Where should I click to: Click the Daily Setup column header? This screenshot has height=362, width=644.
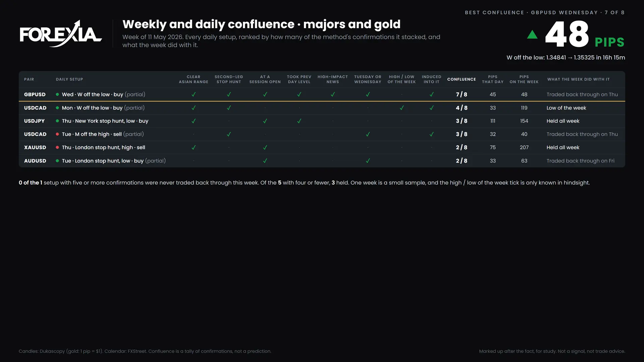[x=69, y=79]
